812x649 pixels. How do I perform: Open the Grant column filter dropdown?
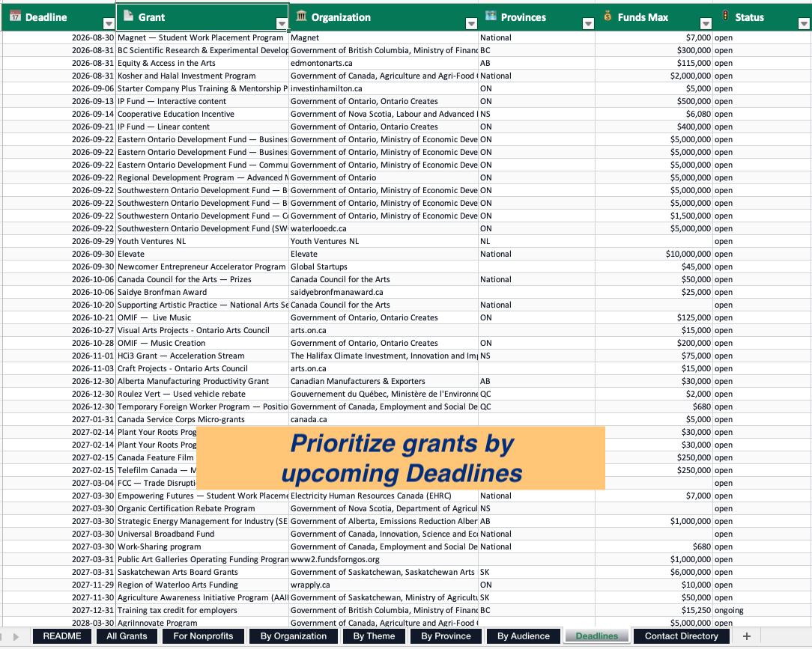[281, 23]
